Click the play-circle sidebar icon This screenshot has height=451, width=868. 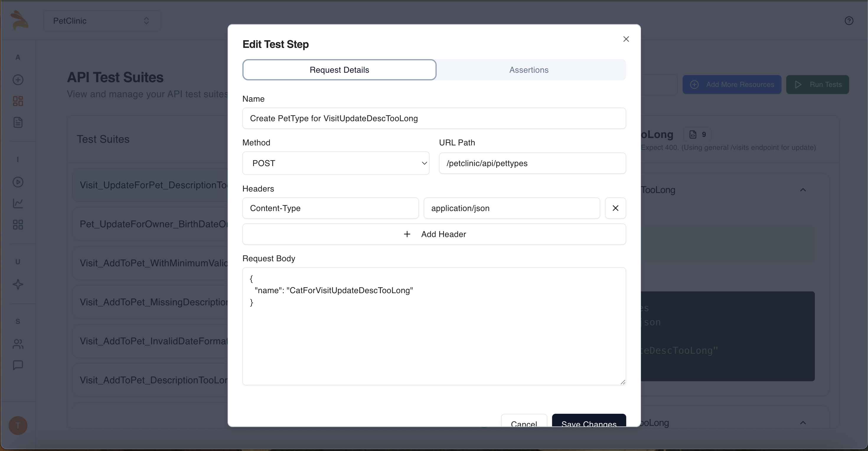click(18, 182)
